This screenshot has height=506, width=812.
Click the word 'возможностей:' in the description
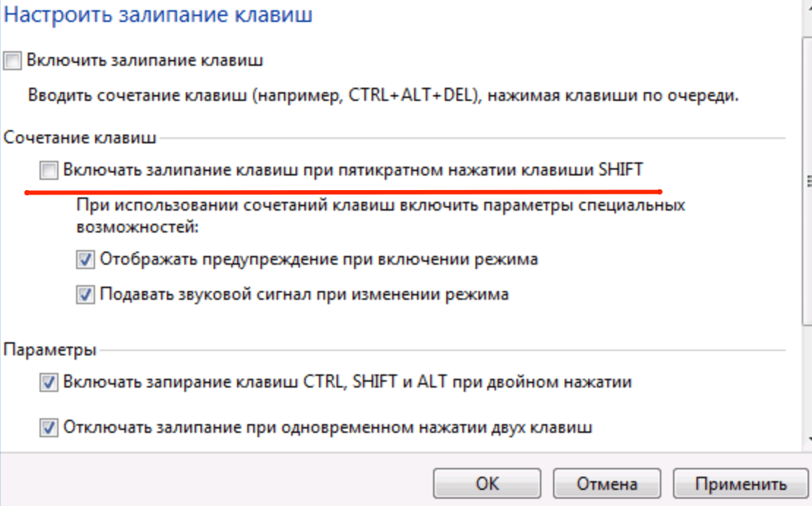click(138, 227)
